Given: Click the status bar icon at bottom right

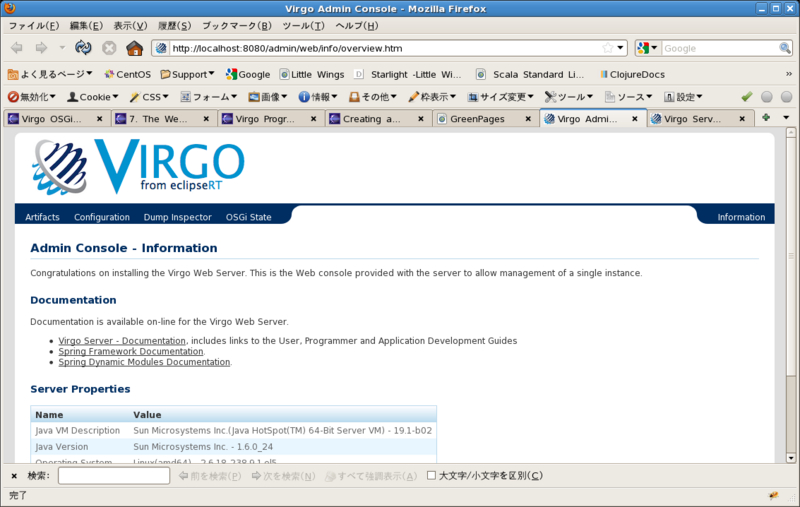Looking at the screenshot, I should pos(774,495).
